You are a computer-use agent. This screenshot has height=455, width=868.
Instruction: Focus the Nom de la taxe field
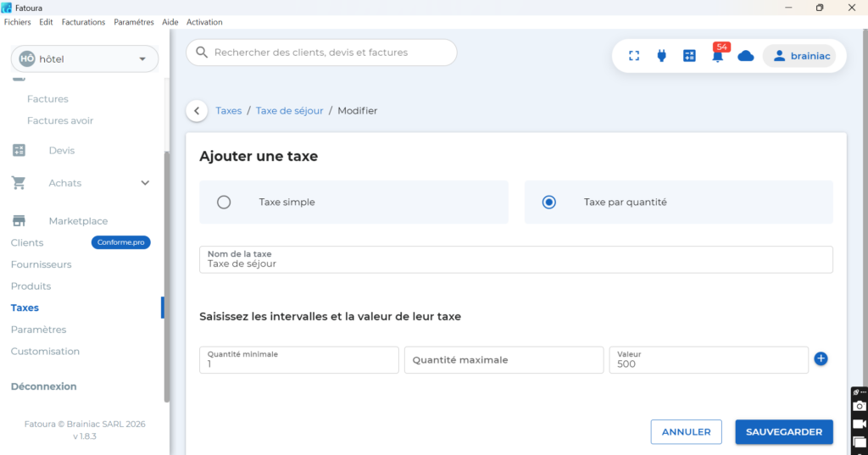coord(516,259)
